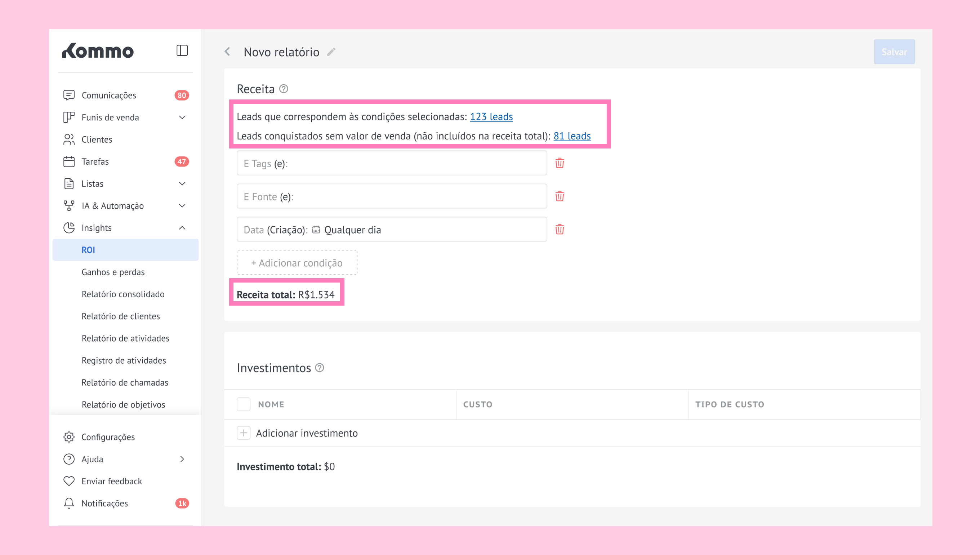Open the Investimentos help icon
This screenshot has width=980, height=555.
pyautogui.click(x=320, y=368)
